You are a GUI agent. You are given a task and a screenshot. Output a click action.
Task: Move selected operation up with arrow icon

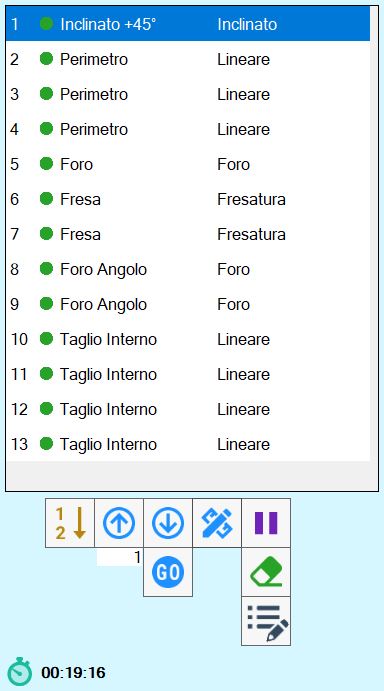coord(119,523)
